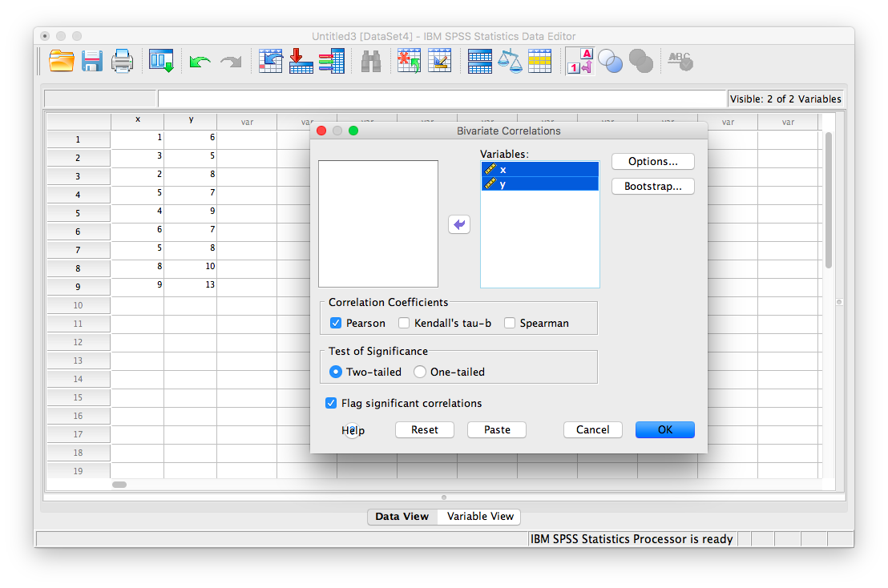Viewport: 888px width, 588px height.
Task: Paste the correlation syntax
Action: tap(497, 429)
